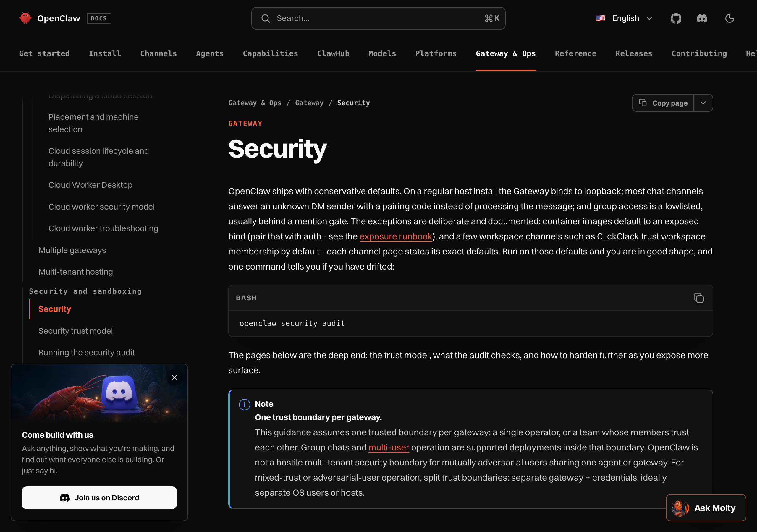Switch to the Platforms tab

[x=436, y=53]
